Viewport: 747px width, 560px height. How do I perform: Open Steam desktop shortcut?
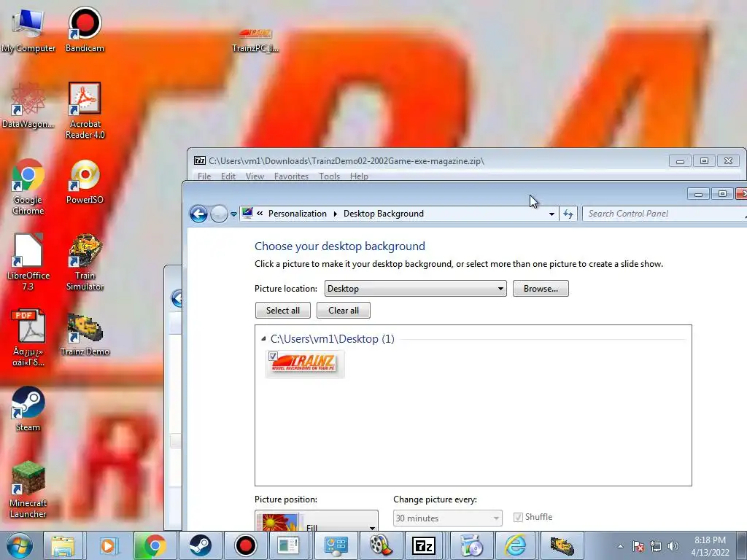pos(28,408)
